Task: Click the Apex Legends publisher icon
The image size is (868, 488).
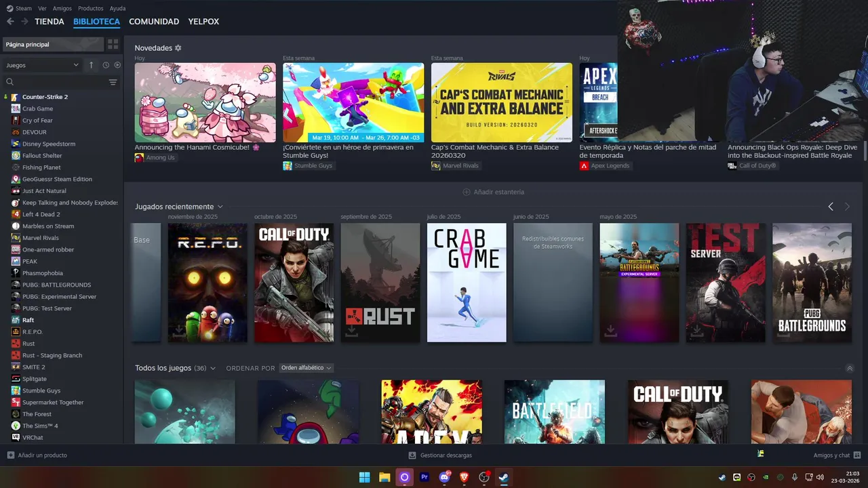Action: 584,166
